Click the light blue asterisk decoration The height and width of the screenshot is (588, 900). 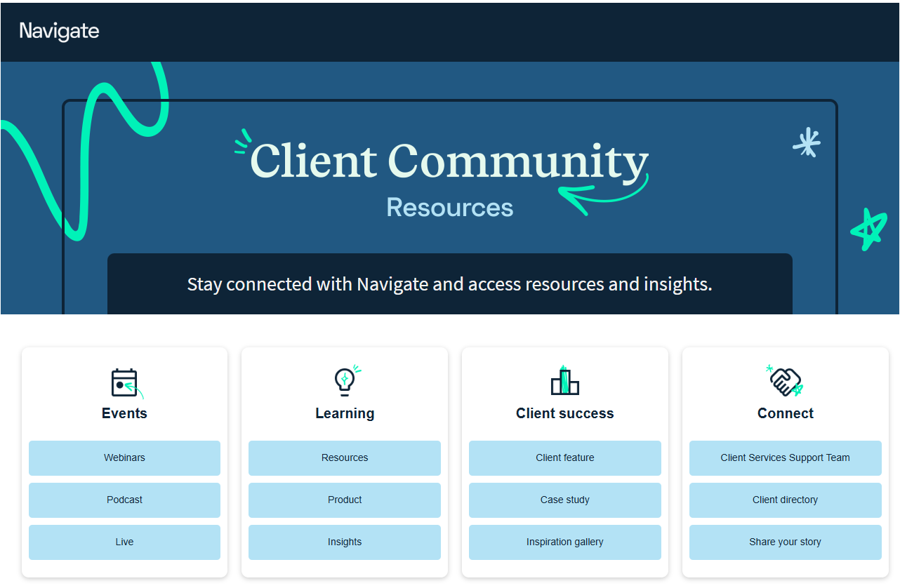807,142
